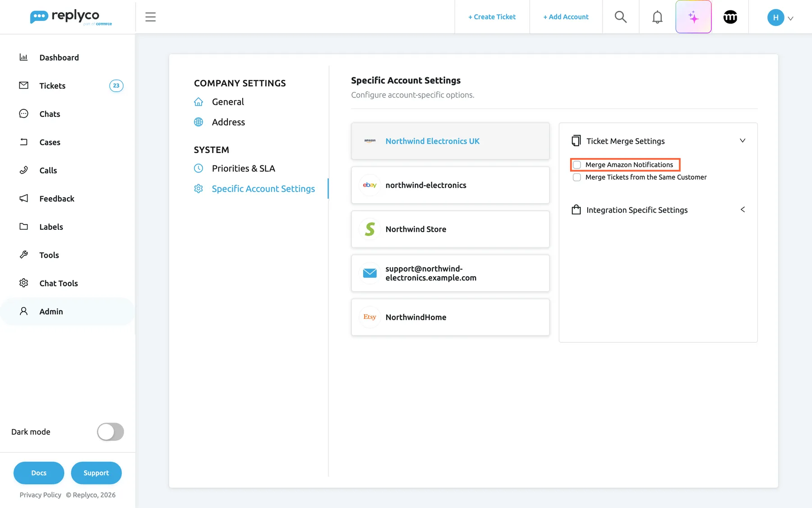This screenshot has height=508, width=812.
Task: Open the notifications bell icon
Action: pyautogui.click(x=657, y=17)
